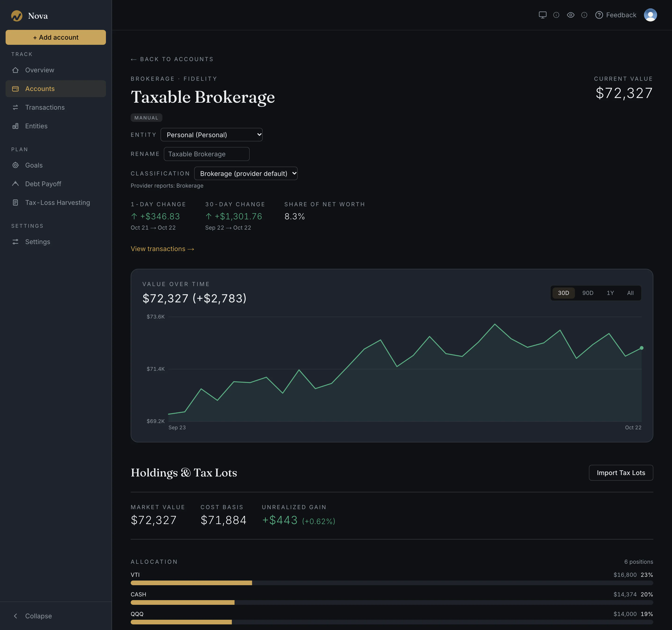Screen dimensions: 672x630
Task: Click the 6 positions count
Action: click(639, 562)
